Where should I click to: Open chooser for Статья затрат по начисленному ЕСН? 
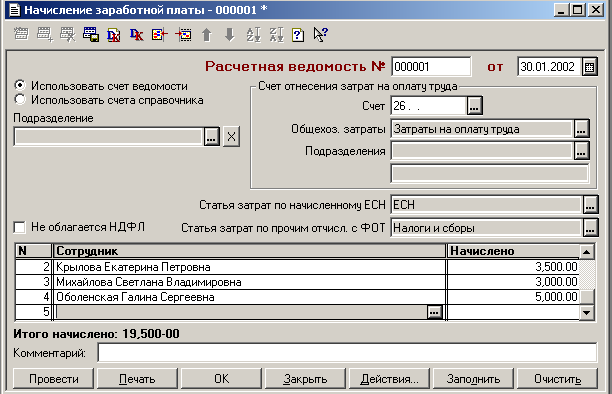590,205
